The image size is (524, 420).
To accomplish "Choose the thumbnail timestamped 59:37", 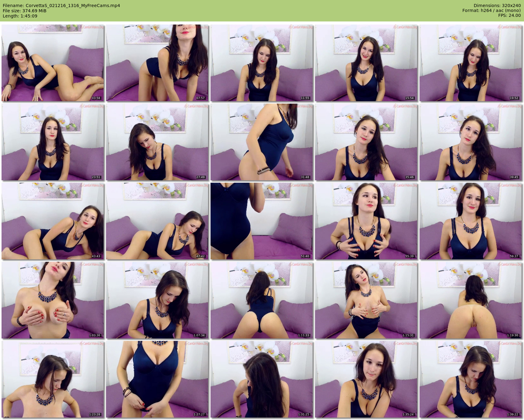I will (x=471, y=221).
